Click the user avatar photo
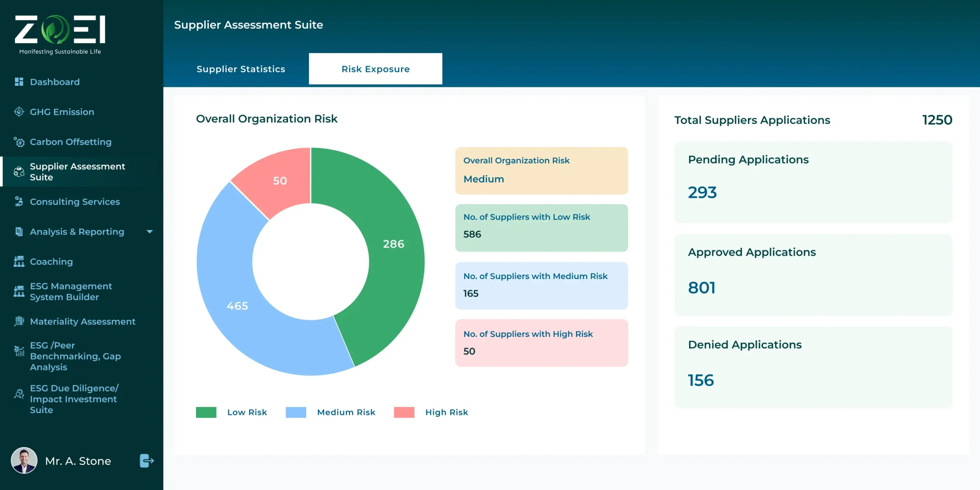The height and width of the screenshot is (490, 980). (x=24, y=461)
